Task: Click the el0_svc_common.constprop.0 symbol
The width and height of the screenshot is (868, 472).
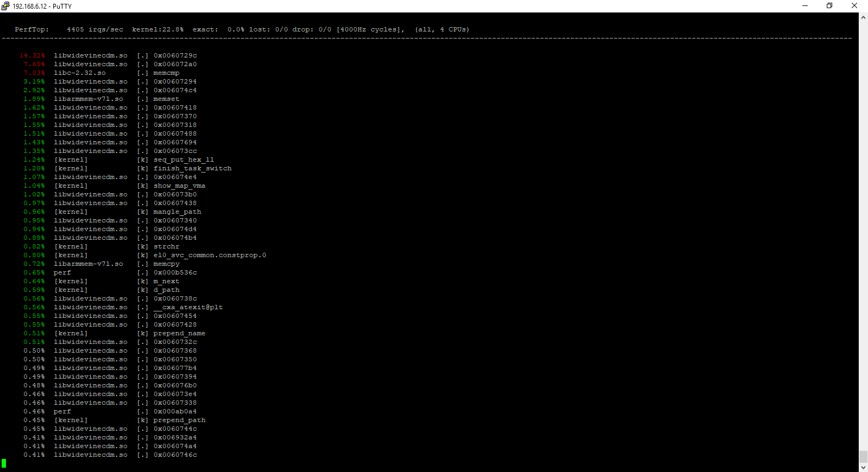Action: click(x=209, y=255)
